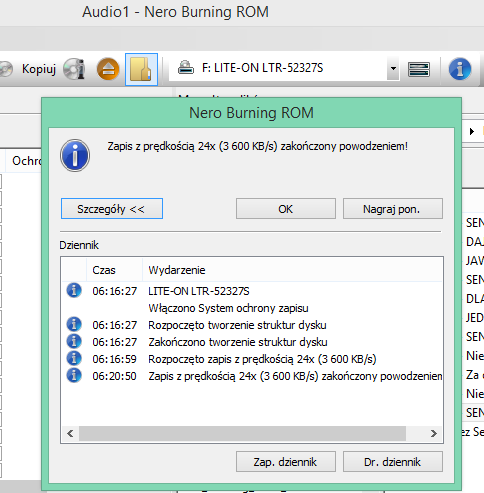Click left arrow of log scrollbar
The width and height of the screenshot is (484, 493).
tap(70, 433)
